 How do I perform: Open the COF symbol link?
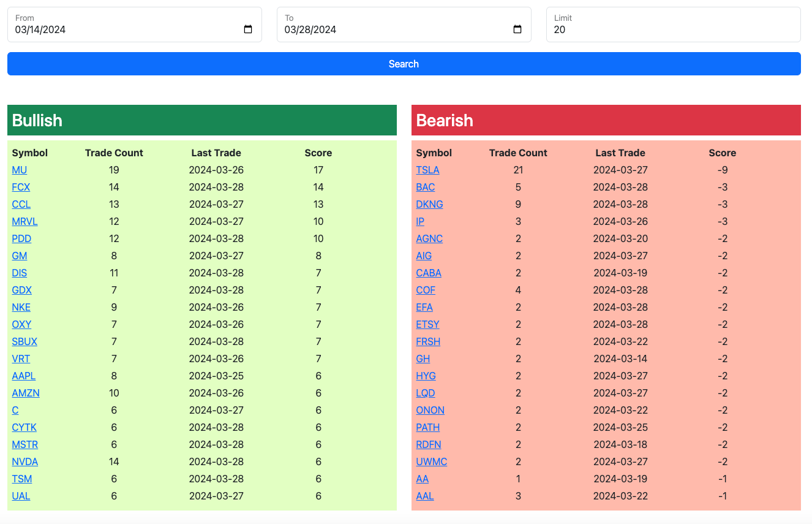426,290
